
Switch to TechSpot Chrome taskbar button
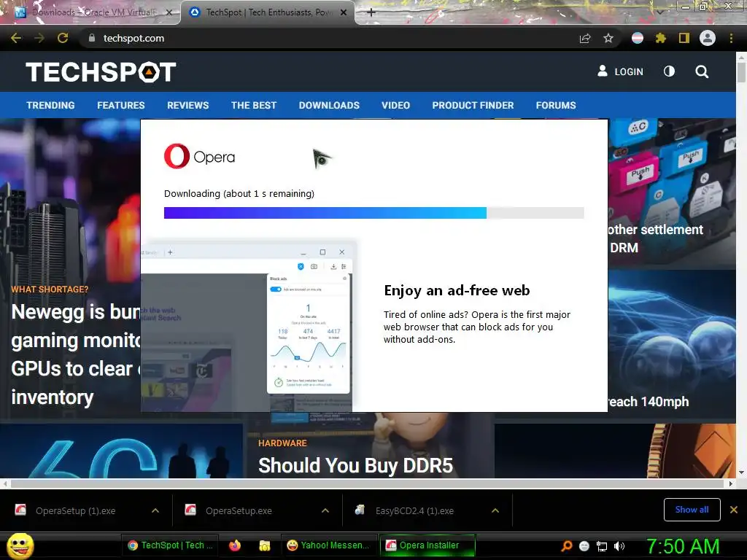[171, 545]
